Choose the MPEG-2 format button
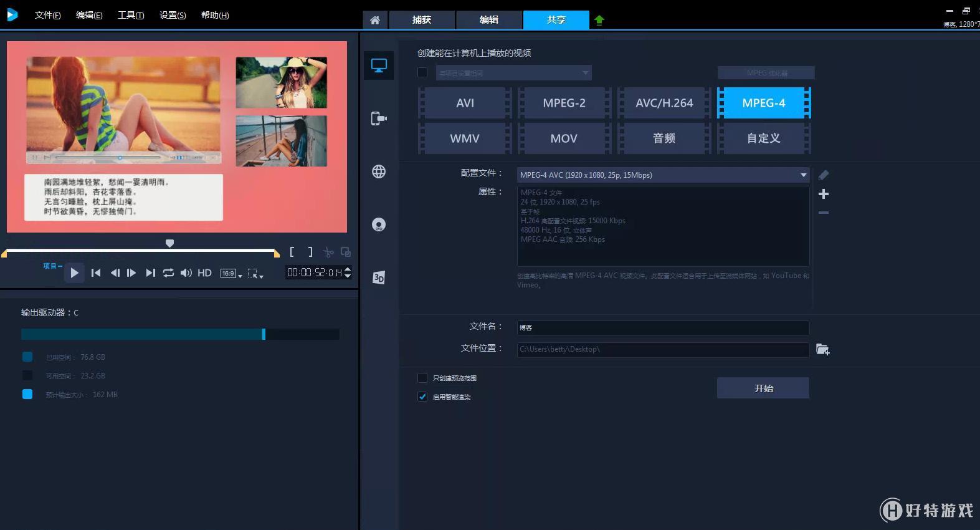 564,103
